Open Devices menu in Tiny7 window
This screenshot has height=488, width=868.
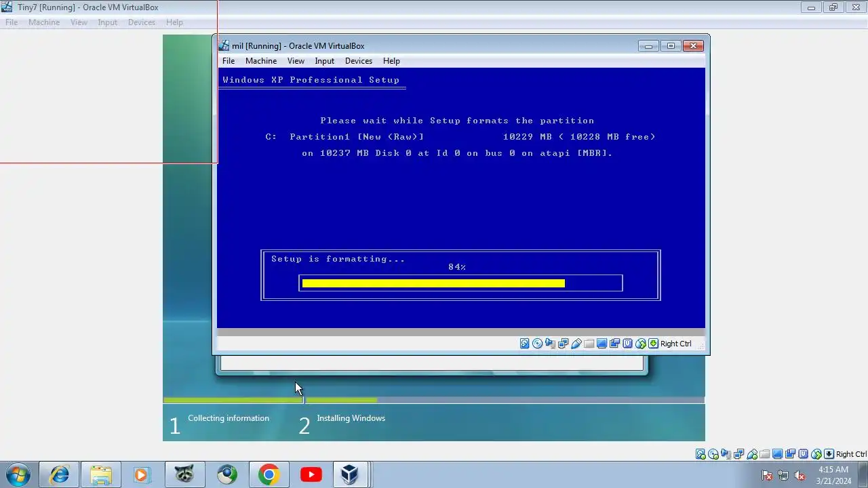click(142, 22)
